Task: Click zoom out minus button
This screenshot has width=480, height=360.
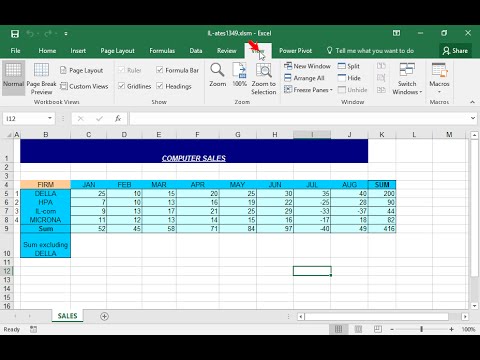Action: [x=392, y=329]
